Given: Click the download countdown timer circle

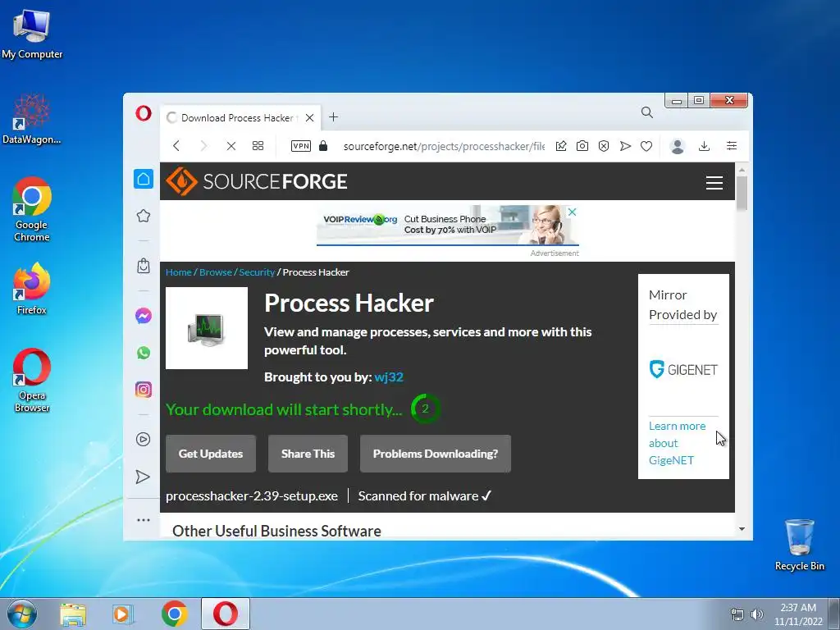Looking at the screenshot, I should 426,409.
